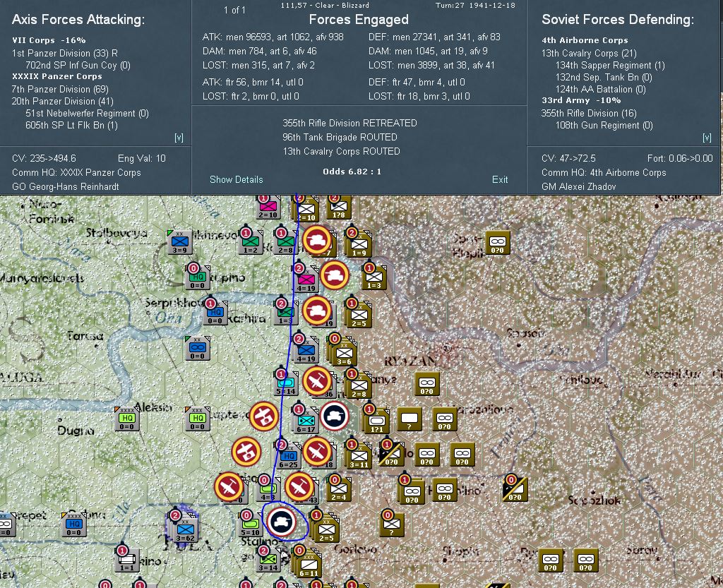
Task: Select blue infantry counter labeled 4=19
Action: click(x=306, y=351)
